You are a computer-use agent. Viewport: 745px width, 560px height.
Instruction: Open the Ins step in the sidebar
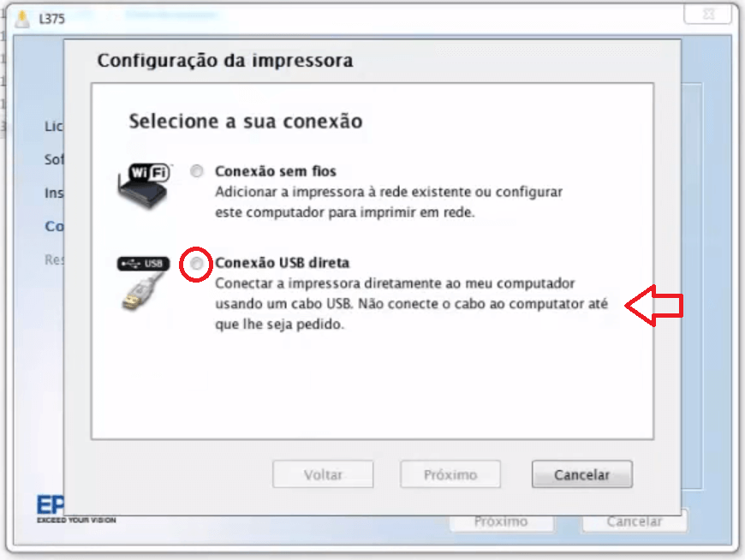54,193
